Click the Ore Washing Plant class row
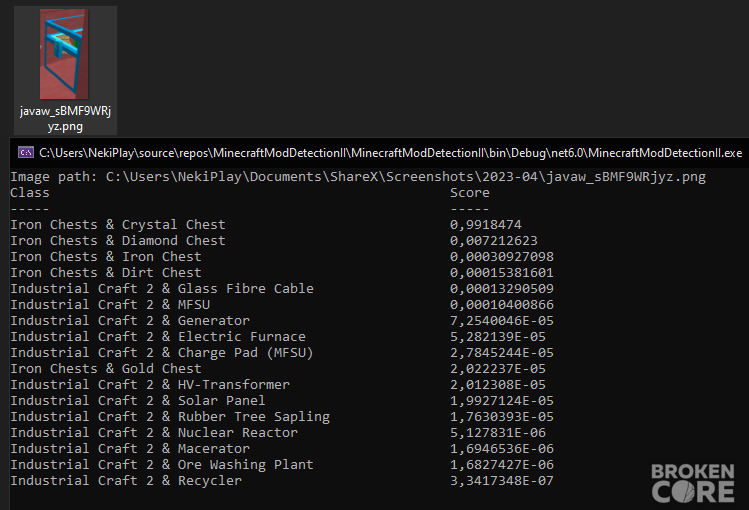 tap(162, 465)
